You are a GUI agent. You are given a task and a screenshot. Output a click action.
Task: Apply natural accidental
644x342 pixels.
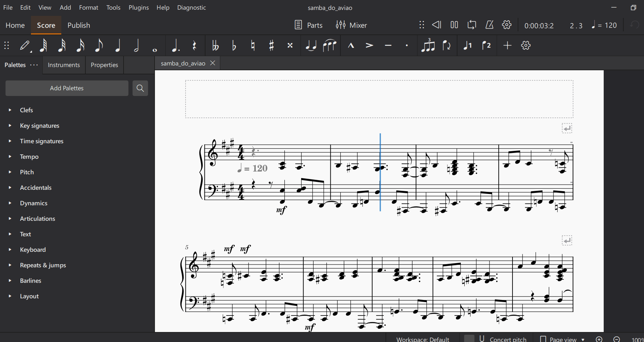[253, 45]
